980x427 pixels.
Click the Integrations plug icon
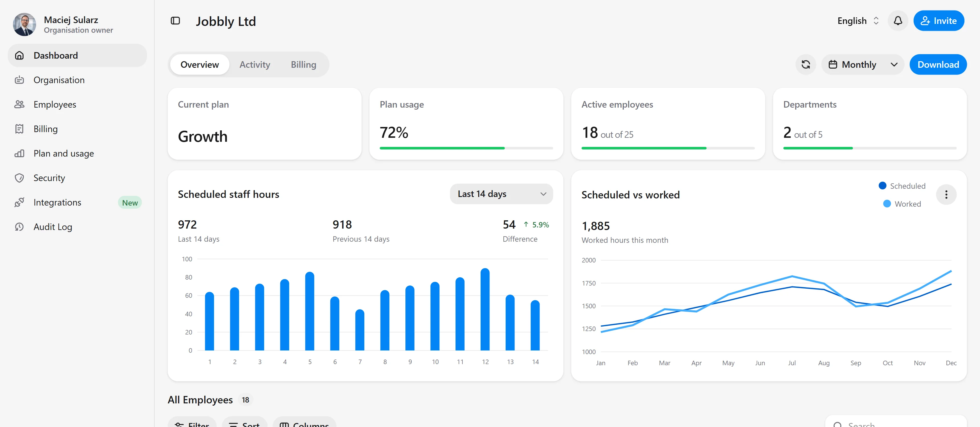click(x=19, y=202)
